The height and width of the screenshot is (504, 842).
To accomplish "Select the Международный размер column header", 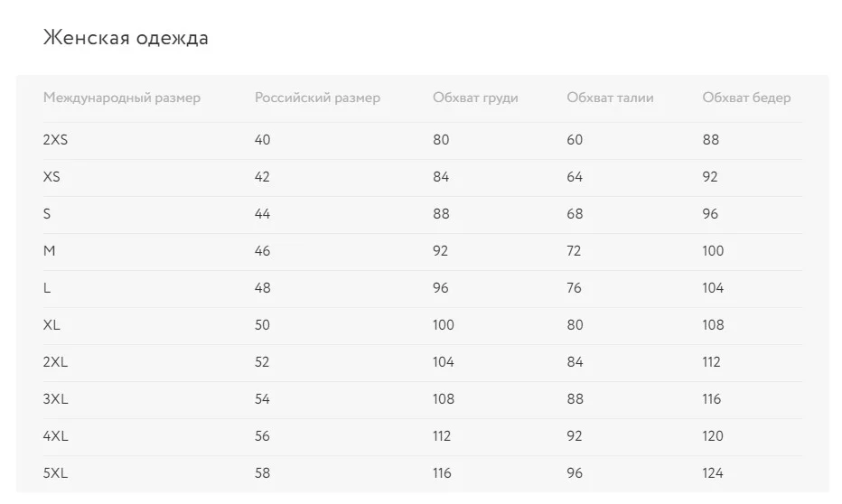I will (122, 98).
